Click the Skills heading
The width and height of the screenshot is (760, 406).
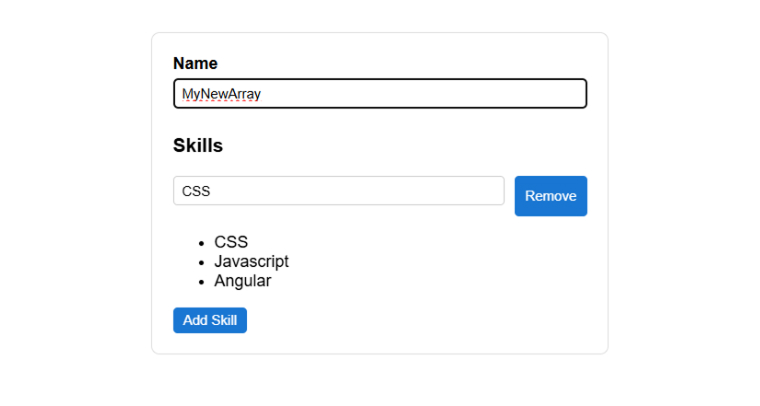(198, 146)
